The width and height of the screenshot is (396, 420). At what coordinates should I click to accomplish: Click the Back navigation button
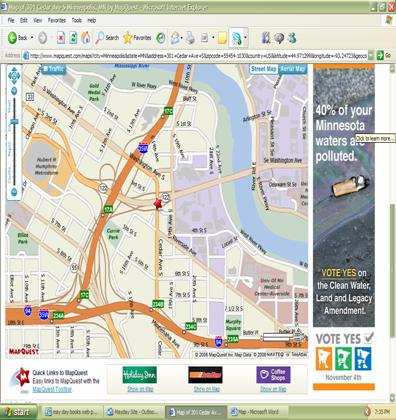pos(18,38)
